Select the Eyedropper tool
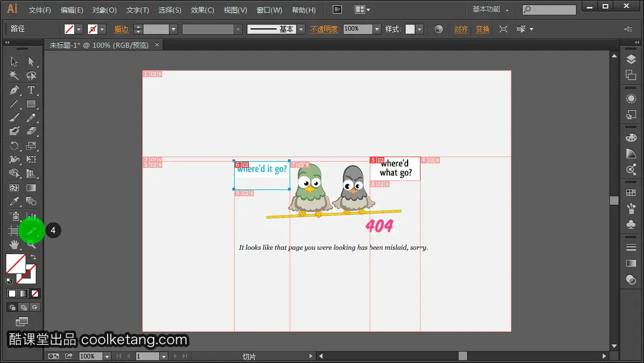The width and height of the screenshot is (644, 363). point(14,201)
